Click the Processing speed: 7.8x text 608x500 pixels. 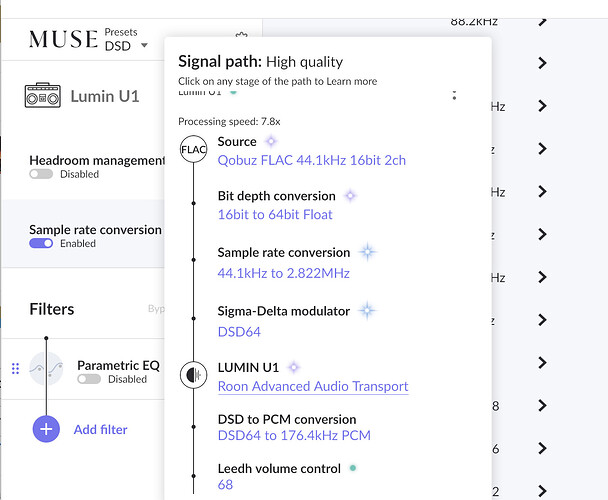(229, 121)
